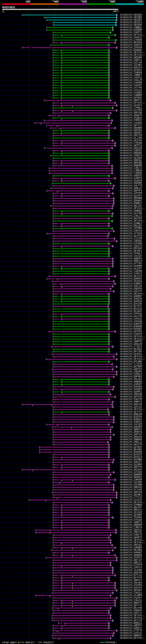Select the UniRef100_C6NDF7 entry
This screenshot has width=146, height=644.
tap(131, 75)
